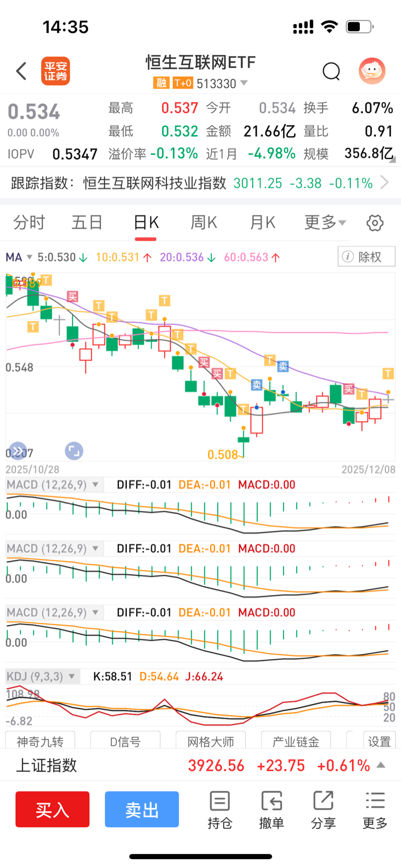
Task: Tap the T+0 badge
Action: click(x=183, y=83)
